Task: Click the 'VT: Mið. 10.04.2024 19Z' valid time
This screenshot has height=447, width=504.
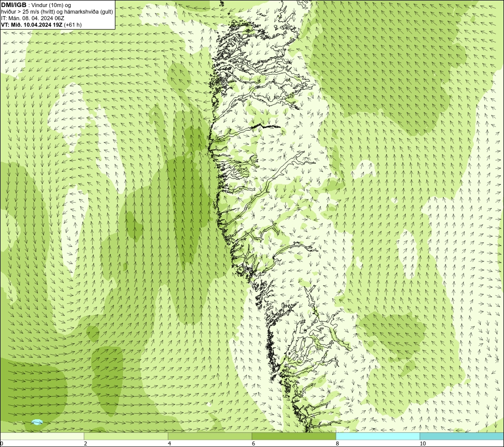Action: pyautogui.click(x=32, y=25)
